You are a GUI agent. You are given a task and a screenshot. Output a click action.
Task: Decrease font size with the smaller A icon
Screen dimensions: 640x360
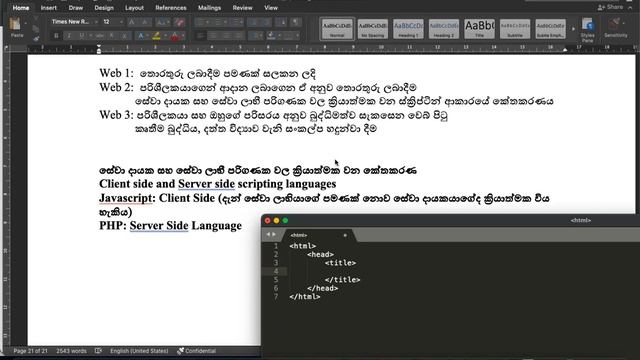pos(144,22)
